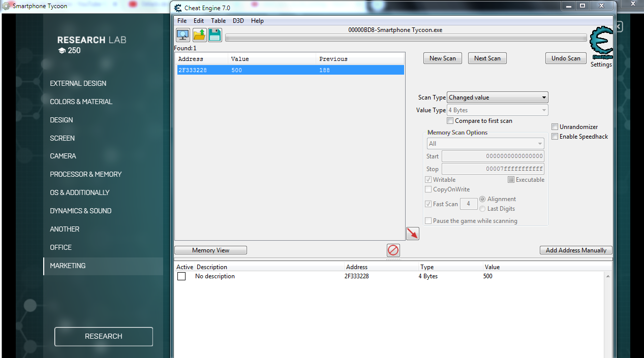This screenshot has height=358, width=644.
Task: Click the graduation cap research points icon
Action: pyautogui.click(x=62, y=51)
